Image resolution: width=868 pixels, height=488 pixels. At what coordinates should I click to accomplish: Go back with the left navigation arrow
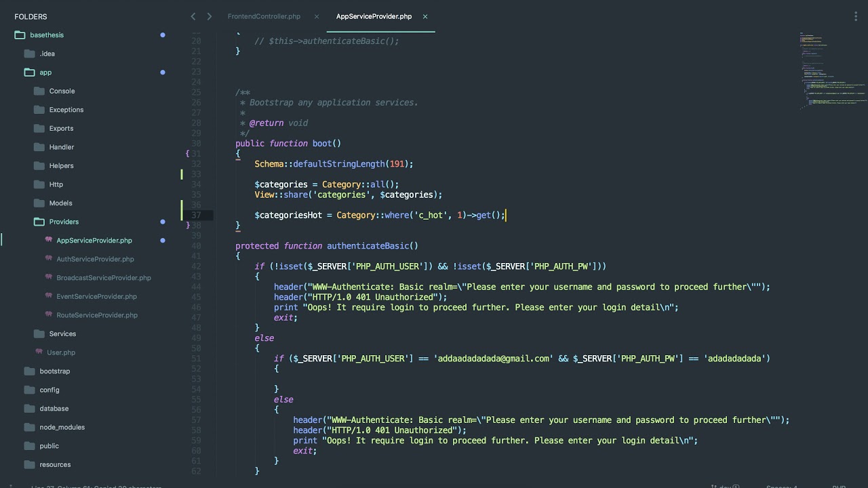(193, 16)
